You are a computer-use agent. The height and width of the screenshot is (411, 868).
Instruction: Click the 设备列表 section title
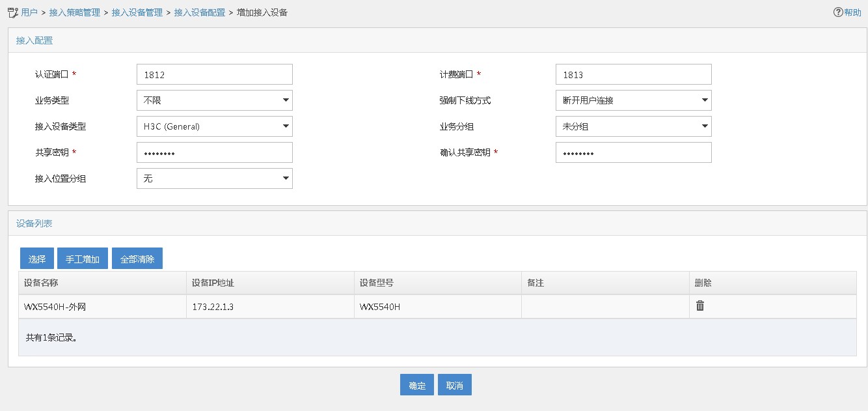click(x=34, y=223)
